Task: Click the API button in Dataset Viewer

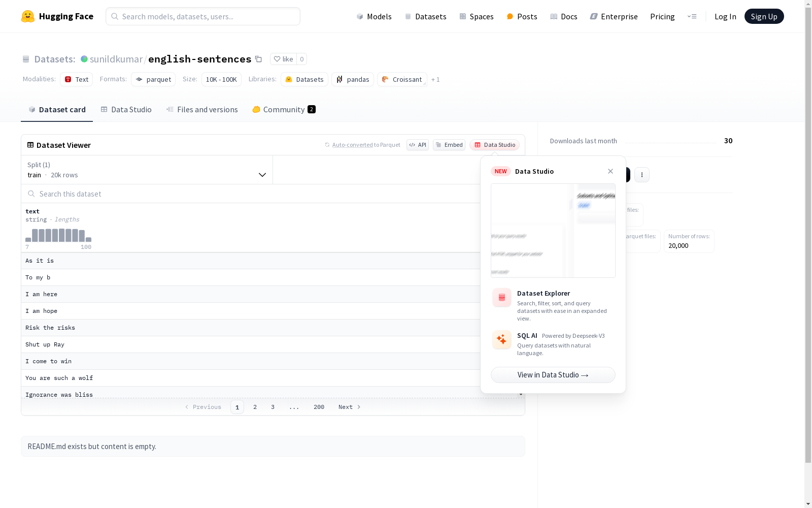Action: coord(418,145)
